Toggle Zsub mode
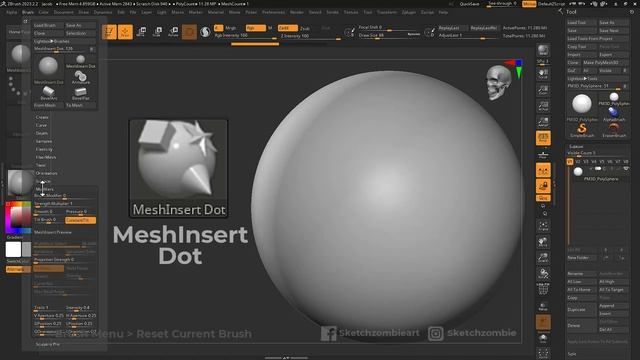The image size is (640, 360). 305,29
